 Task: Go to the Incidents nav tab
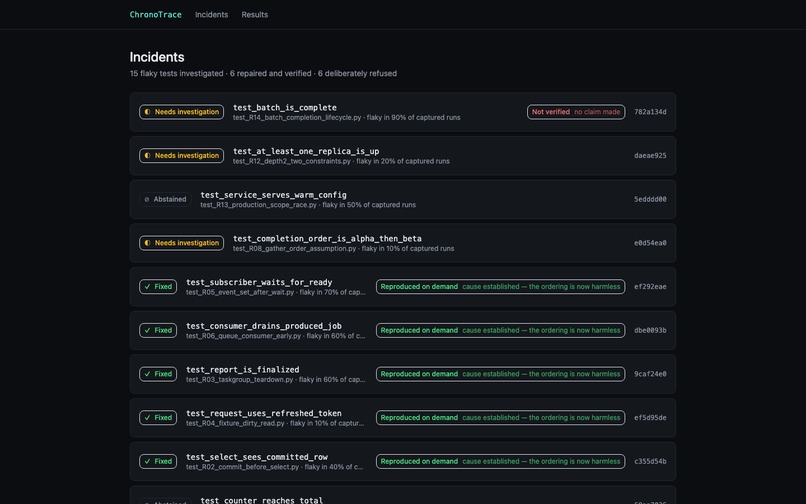211,14
